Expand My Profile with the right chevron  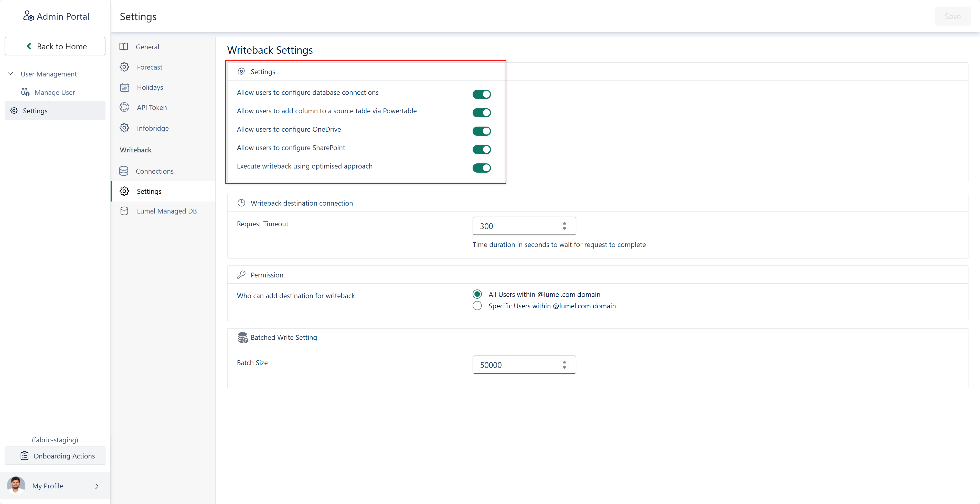click(97, 486)
